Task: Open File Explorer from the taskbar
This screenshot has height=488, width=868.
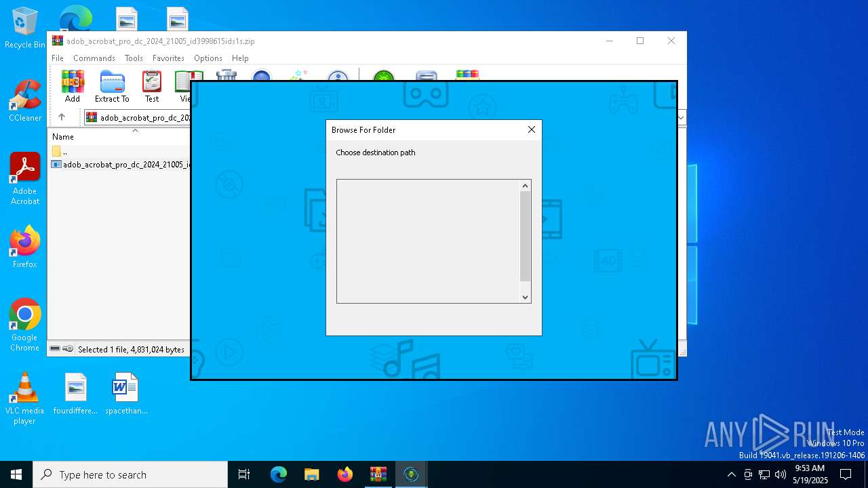Action: click(x=311, y=474)
